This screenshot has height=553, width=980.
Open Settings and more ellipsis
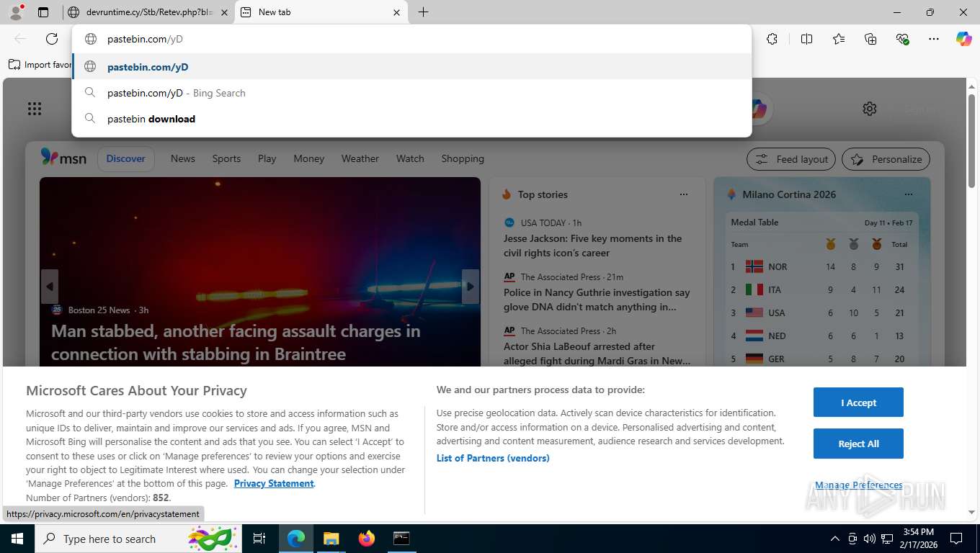tap(934, 39)
